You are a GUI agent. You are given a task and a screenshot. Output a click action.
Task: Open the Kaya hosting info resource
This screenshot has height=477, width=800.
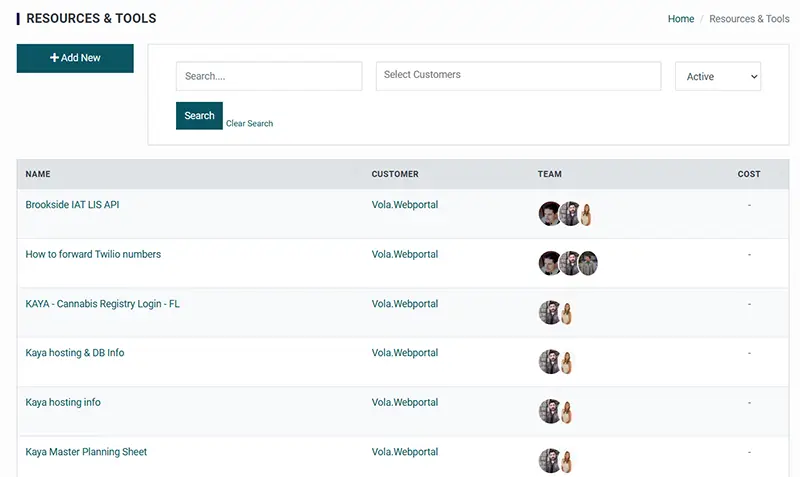pos(63,402)
